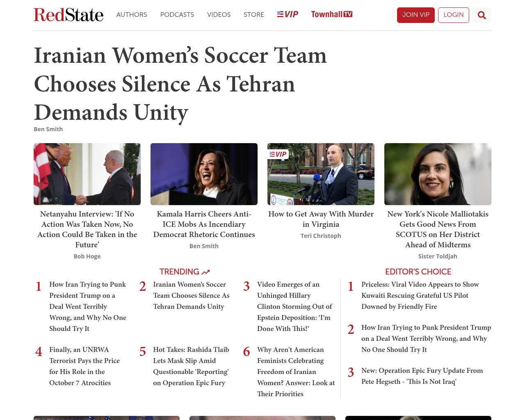
Task: Open the Iranian Women's Soccer Team headline
Action: coord(180,84)
